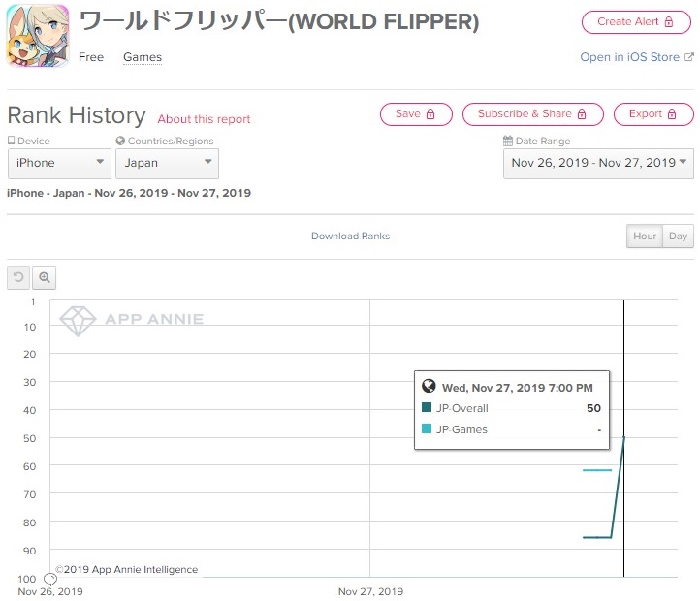Click the 'Rank History' heading
700x601 pixels.
pyautogui.click(x=77, y=115)
